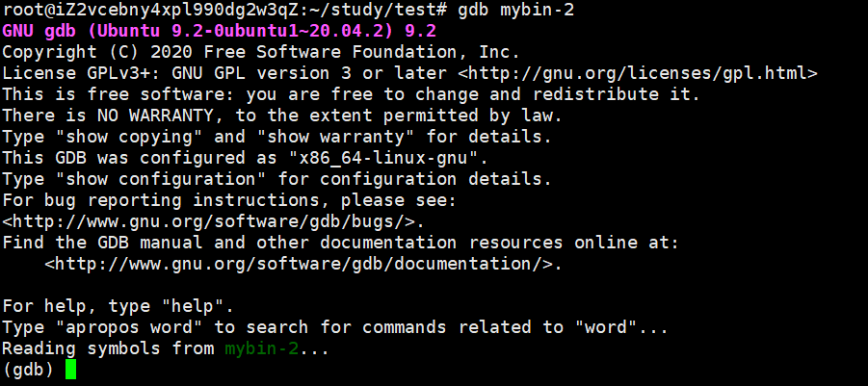Click the magenta GNU gdb version line

tap(220, 31)
